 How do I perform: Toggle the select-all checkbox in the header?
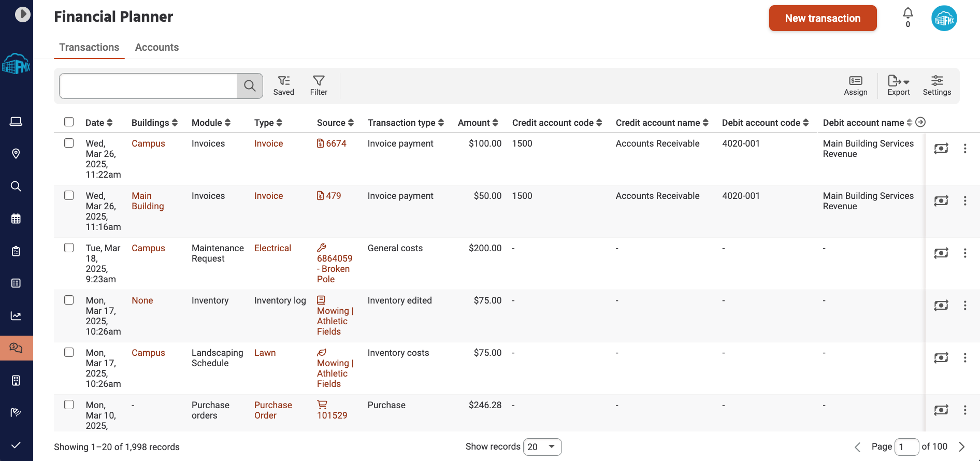[x=69, y=122]
